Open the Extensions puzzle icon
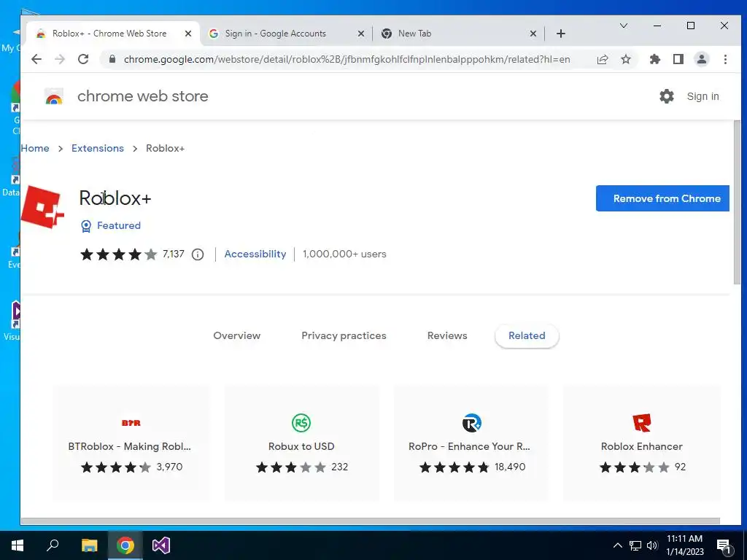 (655, 59)
